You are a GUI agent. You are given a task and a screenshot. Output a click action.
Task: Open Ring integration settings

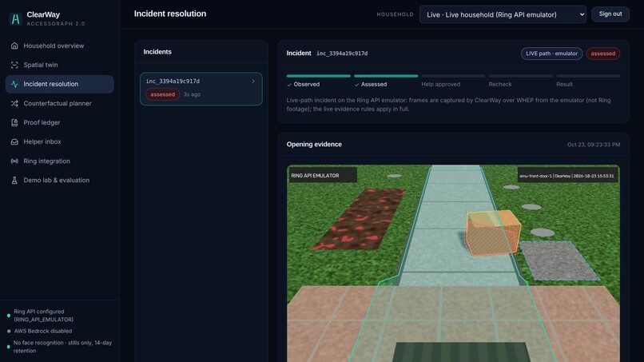pos(60,161)
